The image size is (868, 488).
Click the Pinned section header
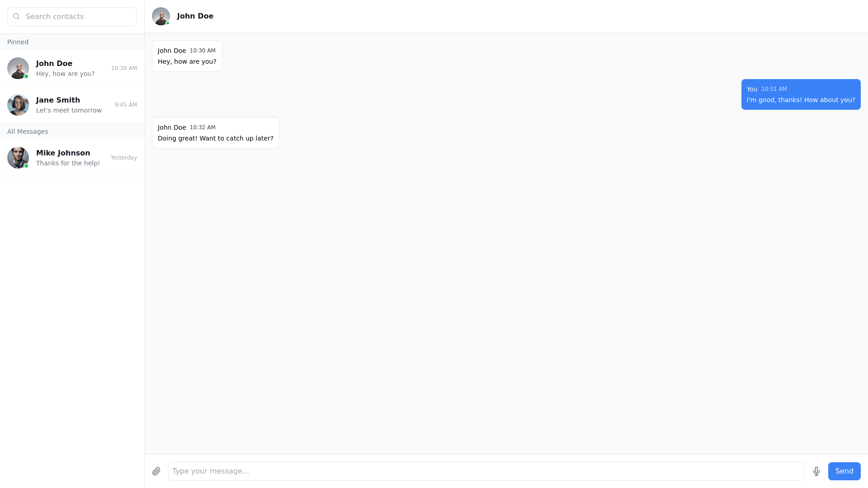tap(18, 42)
